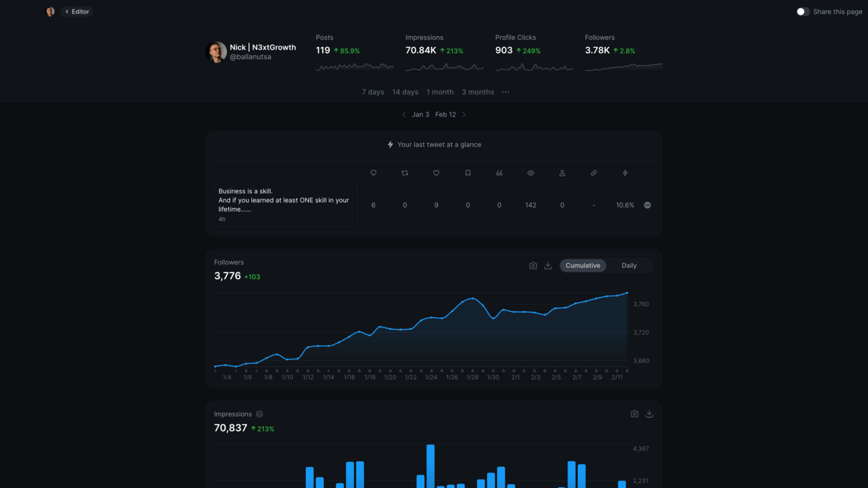Open the Impressions help tooltip icon
This screenshot has width=868, height=488.
coord(259,414)
